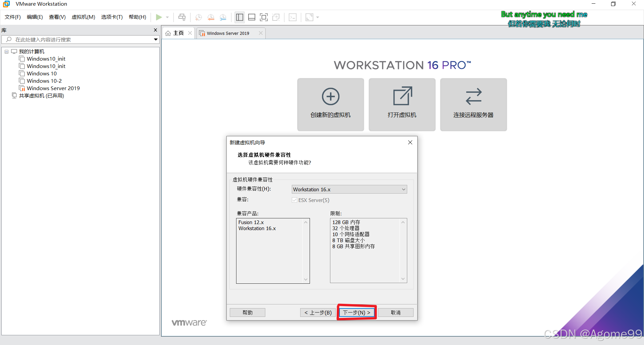644x345 pixels.
Task: Select the first Windows10_init virtual machine
Action: 46,59
